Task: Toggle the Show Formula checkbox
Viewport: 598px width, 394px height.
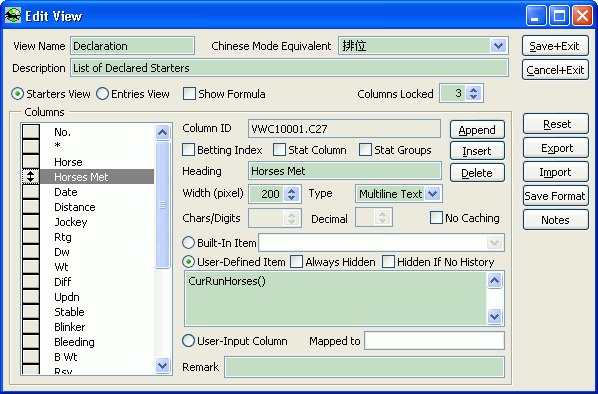Action: coord(190,94)
